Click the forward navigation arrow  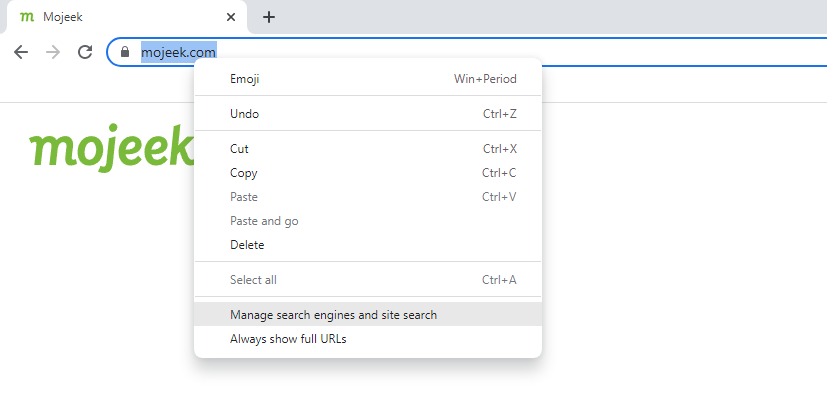(53, 52)
